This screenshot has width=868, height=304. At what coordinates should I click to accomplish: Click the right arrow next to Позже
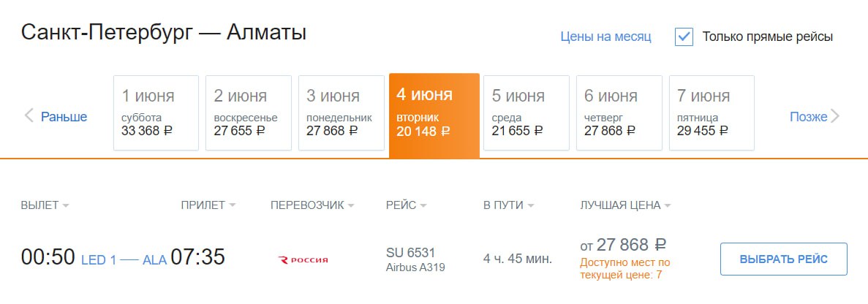(836, 116)
